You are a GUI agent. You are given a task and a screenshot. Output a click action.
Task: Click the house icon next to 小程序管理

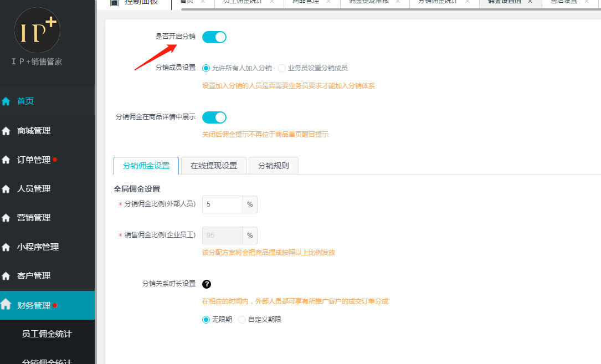tap(6, 247)
